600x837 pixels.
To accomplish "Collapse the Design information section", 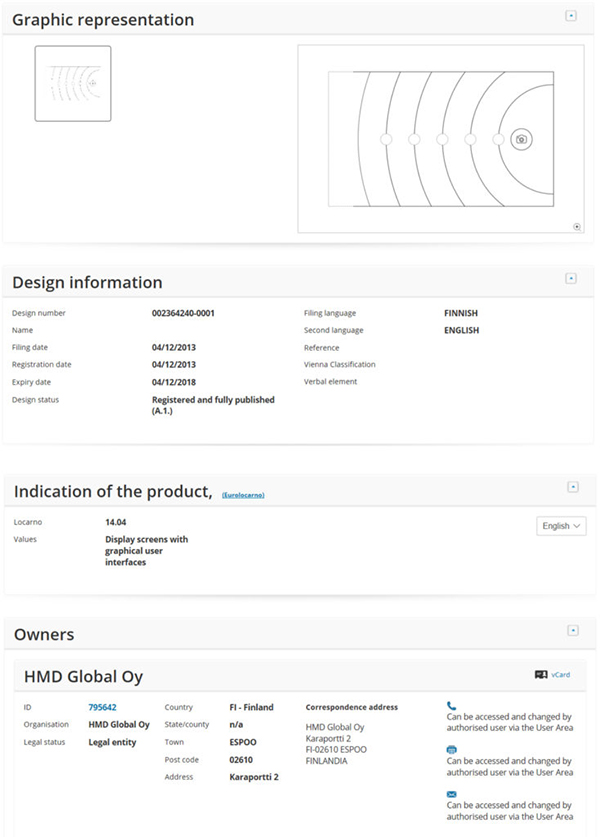I will tap(571, 278).
